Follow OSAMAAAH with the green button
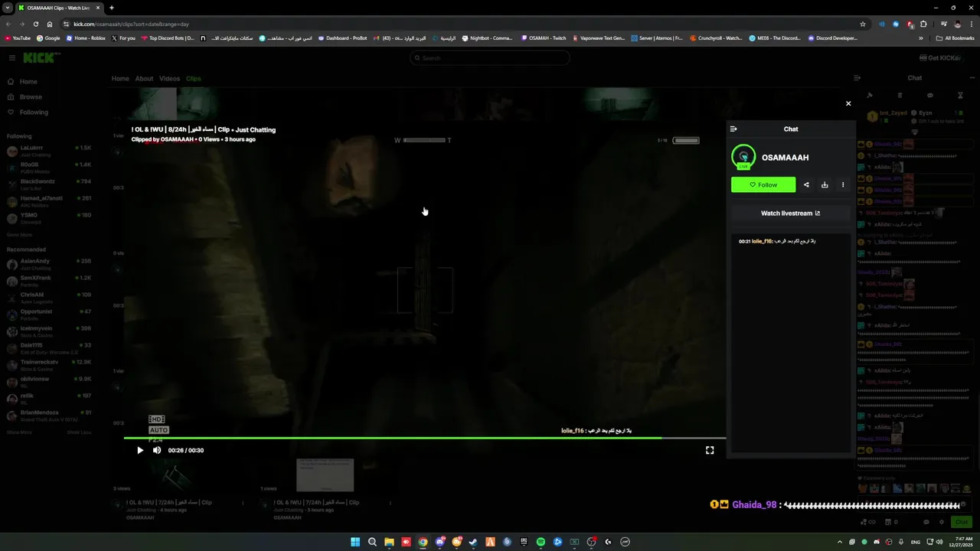This screenshot has height=551, width=980. pos(763,184)
